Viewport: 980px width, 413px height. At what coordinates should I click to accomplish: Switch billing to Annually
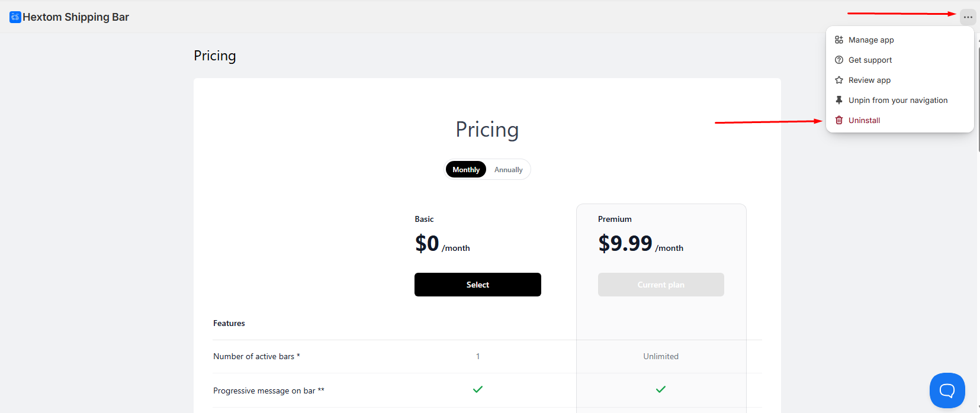click(508, 170)
